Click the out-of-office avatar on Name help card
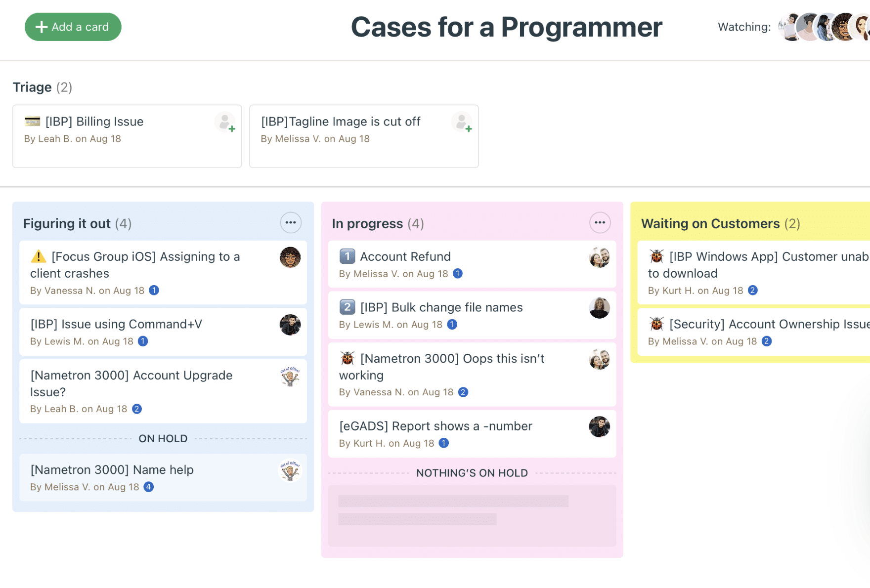The width and height of the screenshot is (870, 588). coord(290,471)
